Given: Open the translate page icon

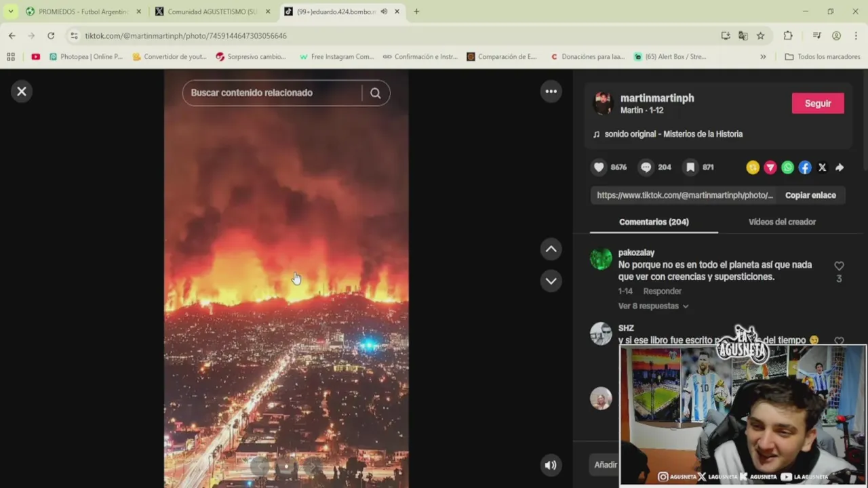Looking at the screenshot, I should coord(743,36).
